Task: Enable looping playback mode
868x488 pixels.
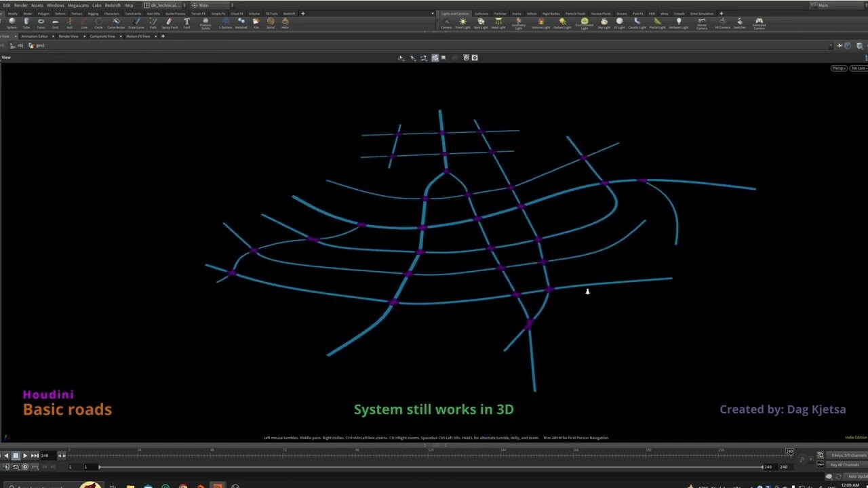Action: (25, 466)
